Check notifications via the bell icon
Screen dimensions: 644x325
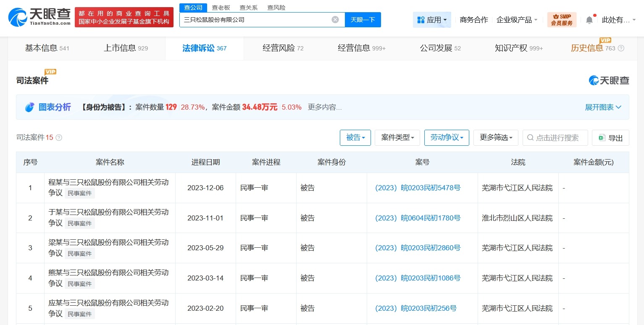pyautogui.click(x=589, y=19)
